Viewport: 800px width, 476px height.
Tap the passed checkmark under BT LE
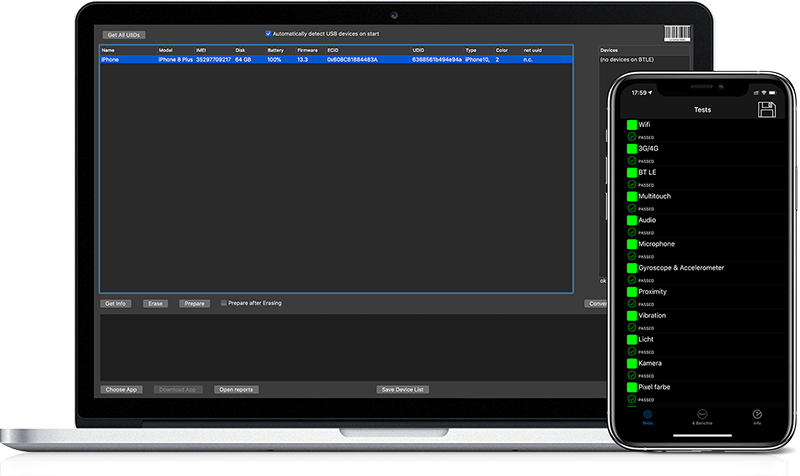pos(632,184)
